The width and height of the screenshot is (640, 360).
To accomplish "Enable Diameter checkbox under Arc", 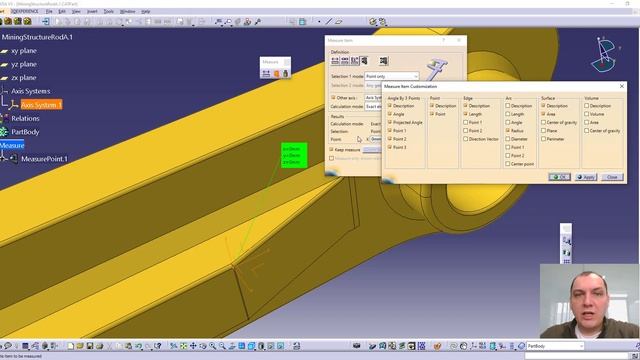I will coord(508,139).
